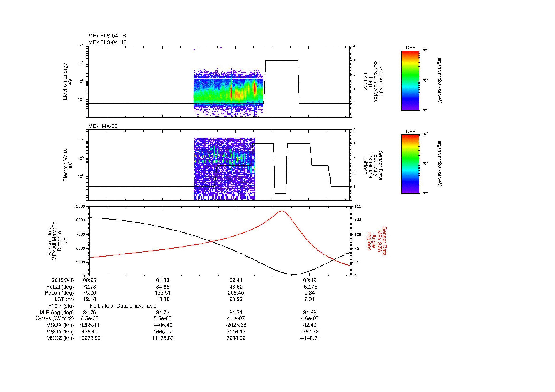555x392 pixels.
Task: Click the MSOZ value '-4148.71'
Action: [x=310, y=338]
